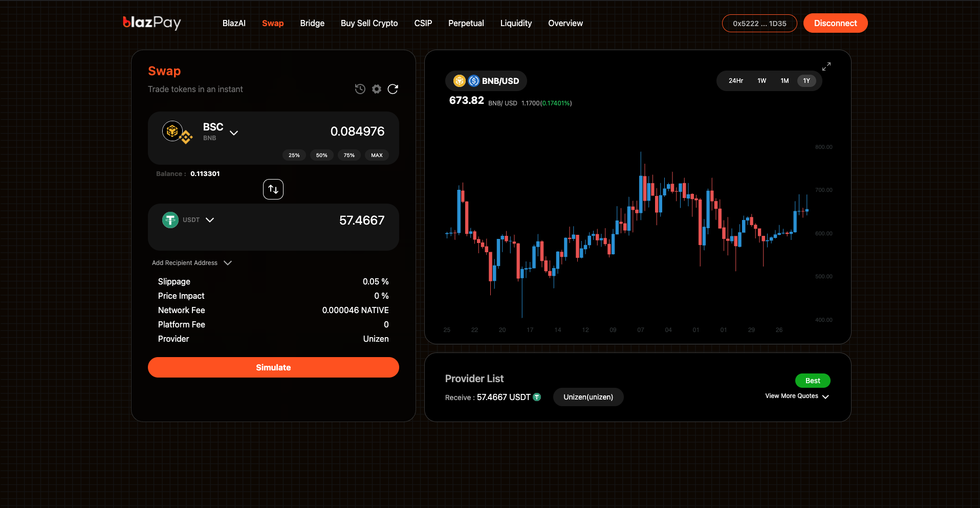
Task: Open the BlazAI nav item
Action: click(x=234, y=23)
